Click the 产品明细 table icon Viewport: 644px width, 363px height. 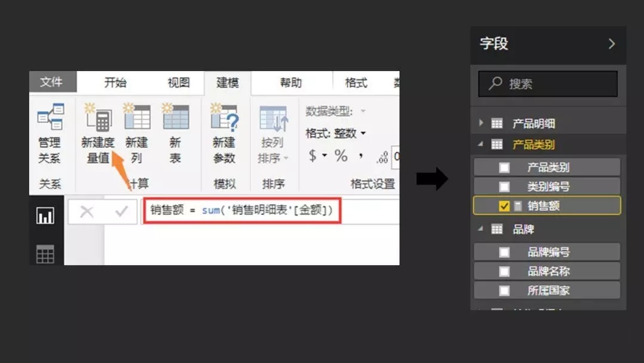497,123
